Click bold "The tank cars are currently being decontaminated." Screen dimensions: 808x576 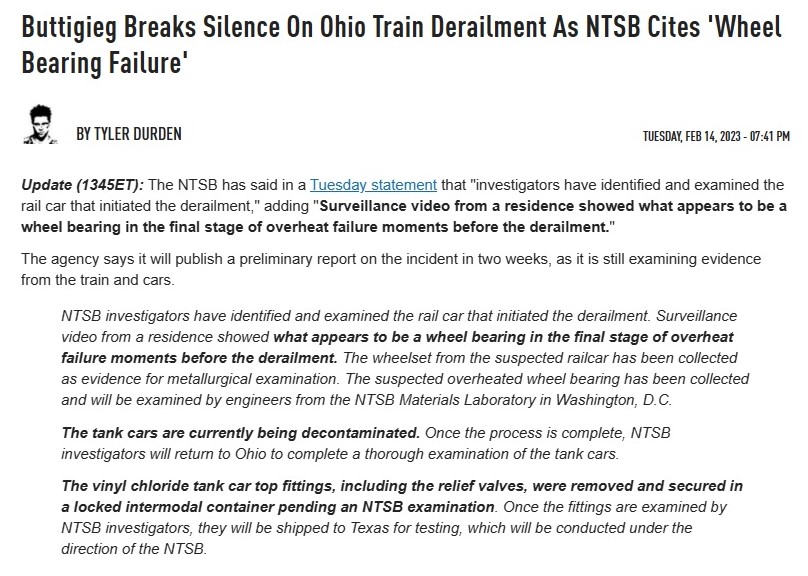[x=241, y=433]
